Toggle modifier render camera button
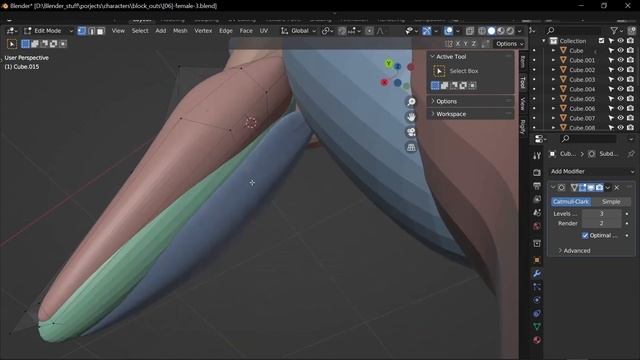The height and width of the screenshot is (360, 640). (x=599, y=188)
